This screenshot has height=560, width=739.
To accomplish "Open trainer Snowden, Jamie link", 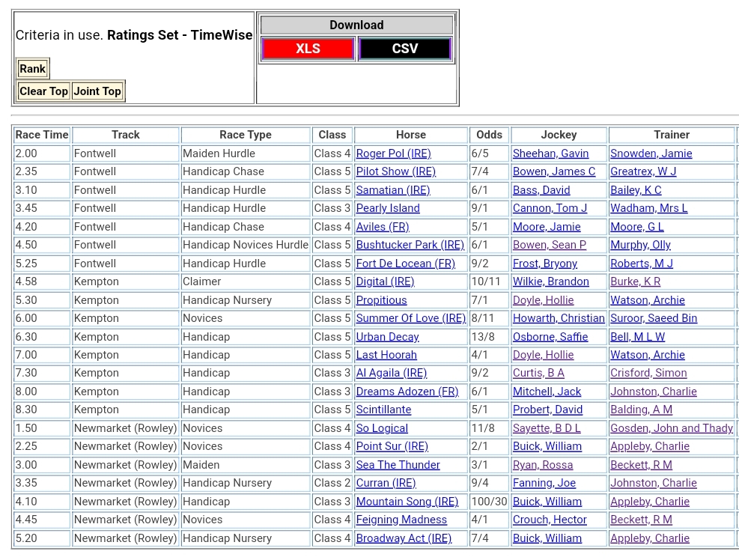I will pyautogui.click(x=651, y=153).
